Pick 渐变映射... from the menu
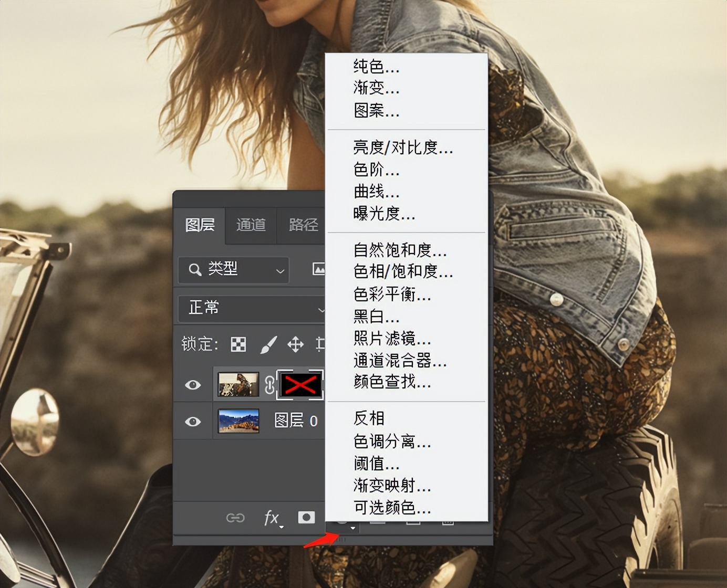Screen dimensions: 727x588 click(x=392, y=486)
